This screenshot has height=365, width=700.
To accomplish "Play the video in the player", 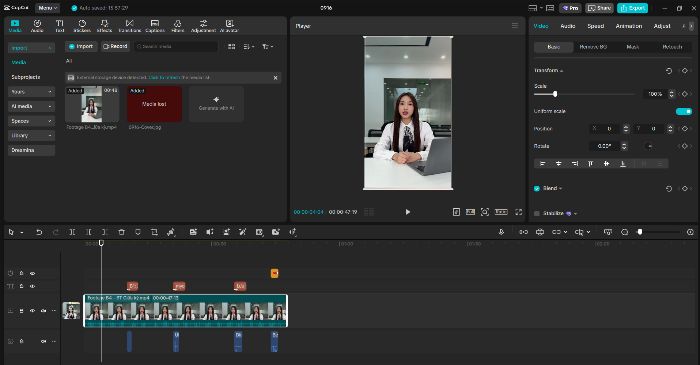I will point(408,212).
